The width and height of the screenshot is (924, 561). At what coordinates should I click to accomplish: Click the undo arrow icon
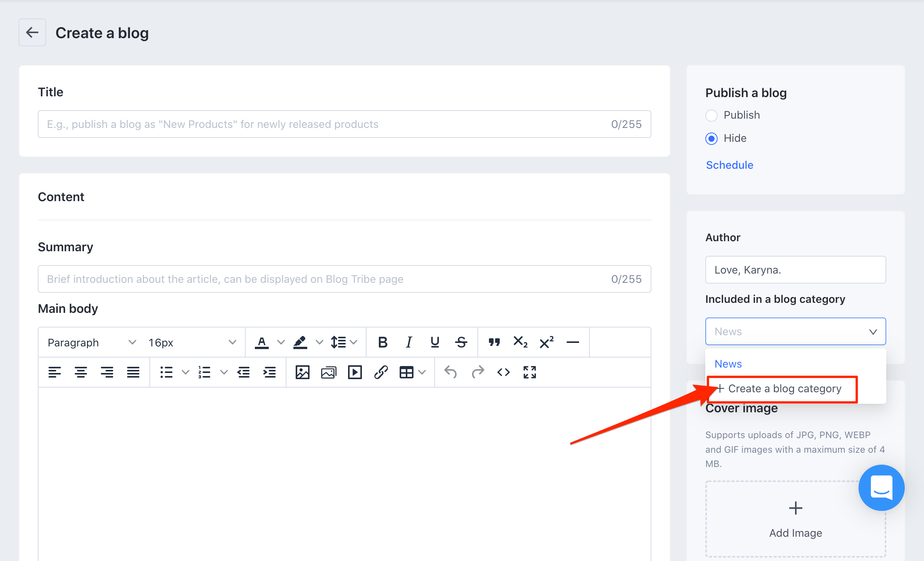(450, 372)
